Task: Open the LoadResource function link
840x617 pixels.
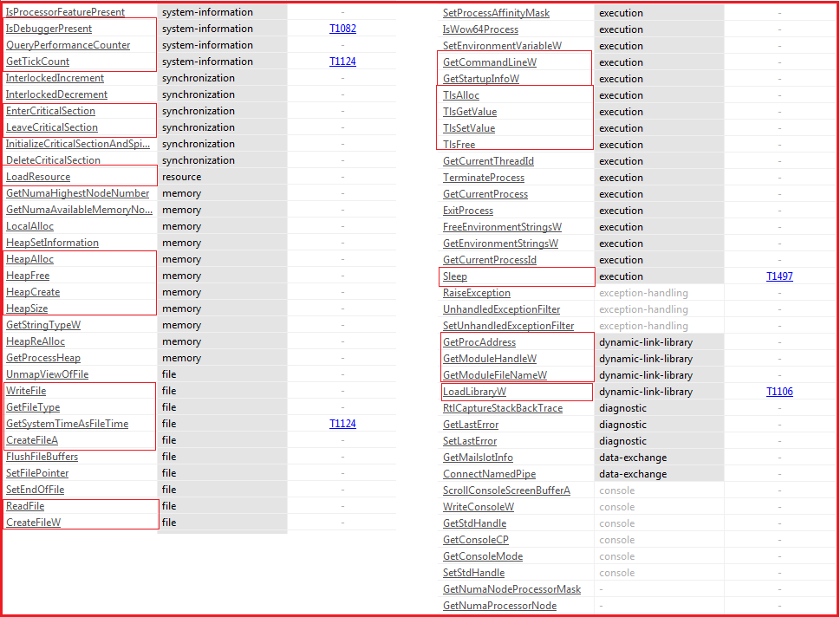Action: pos(38,177)
